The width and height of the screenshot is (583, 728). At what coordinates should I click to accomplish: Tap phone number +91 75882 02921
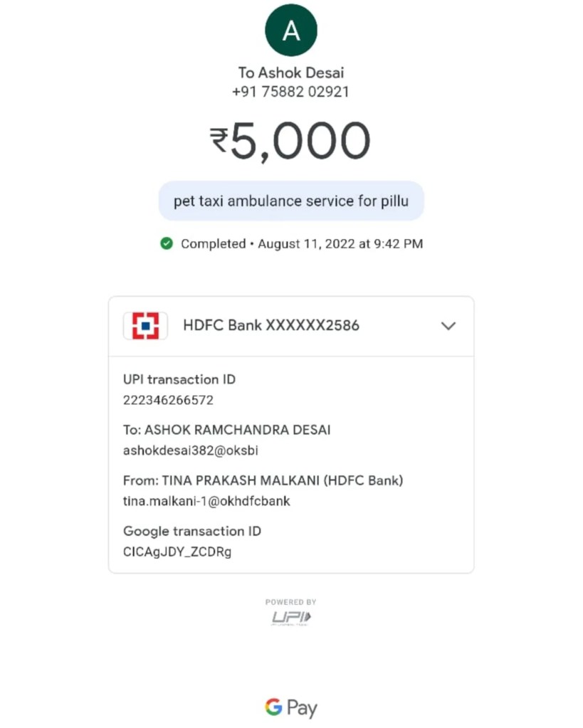tap(291, 92)
